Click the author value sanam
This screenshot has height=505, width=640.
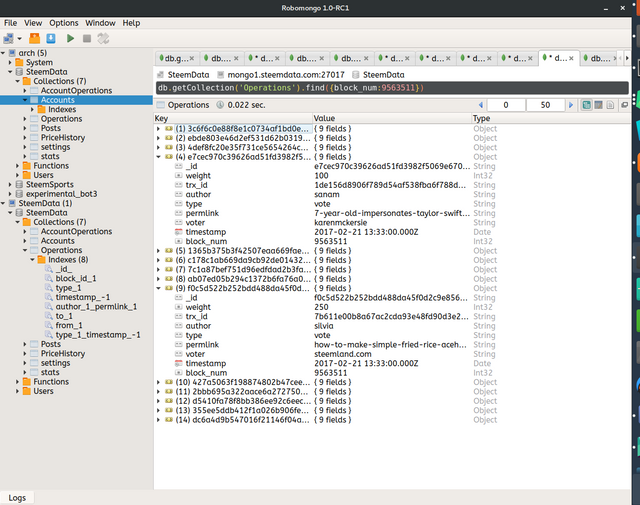[327, 194]
